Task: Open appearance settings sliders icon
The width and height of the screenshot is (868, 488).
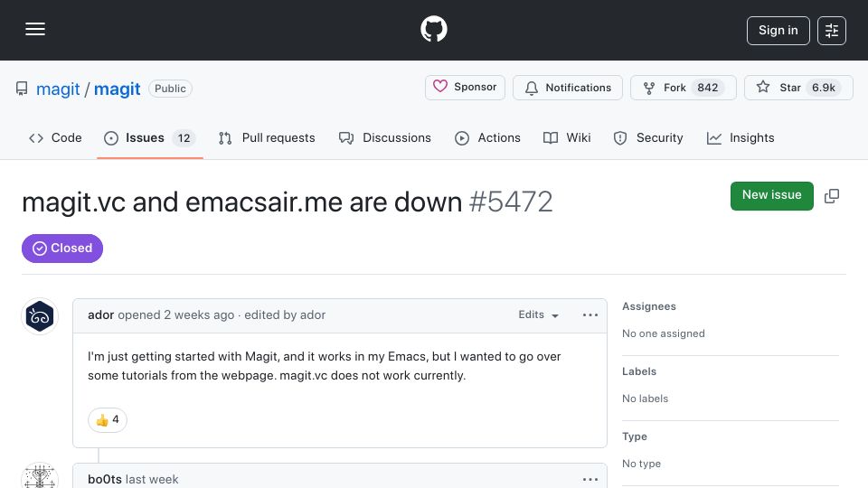Action: [x=832, y=31]
